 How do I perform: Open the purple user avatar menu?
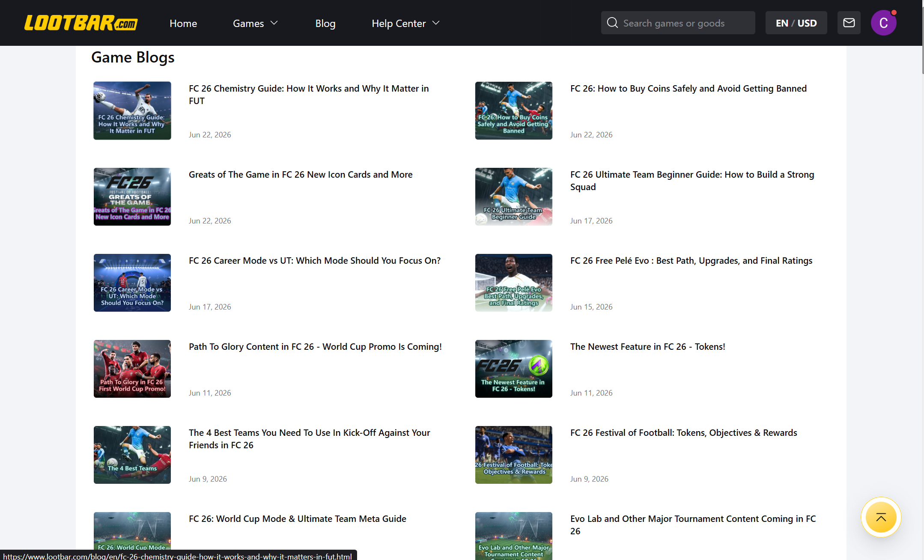click(883, 23)
